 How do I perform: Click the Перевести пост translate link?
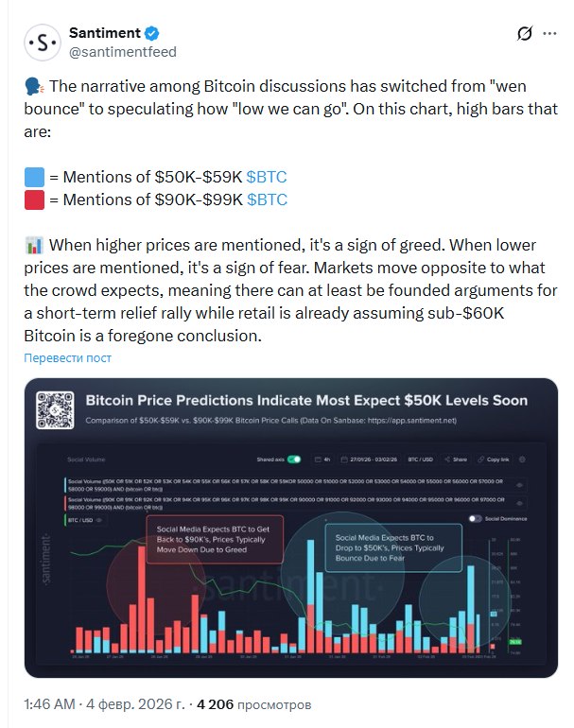(x=67, y=358)
